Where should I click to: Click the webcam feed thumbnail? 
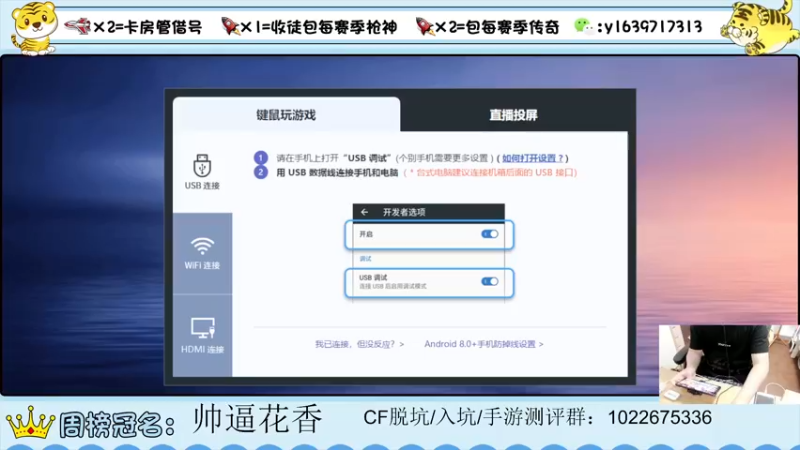tap(729, 364)
